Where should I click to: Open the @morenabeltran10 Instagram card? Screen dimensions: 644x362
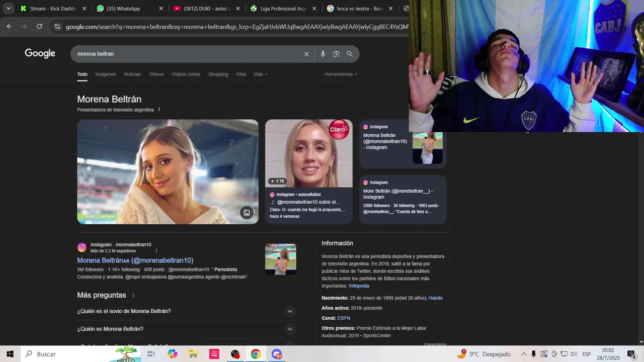[x=403, y=144]
